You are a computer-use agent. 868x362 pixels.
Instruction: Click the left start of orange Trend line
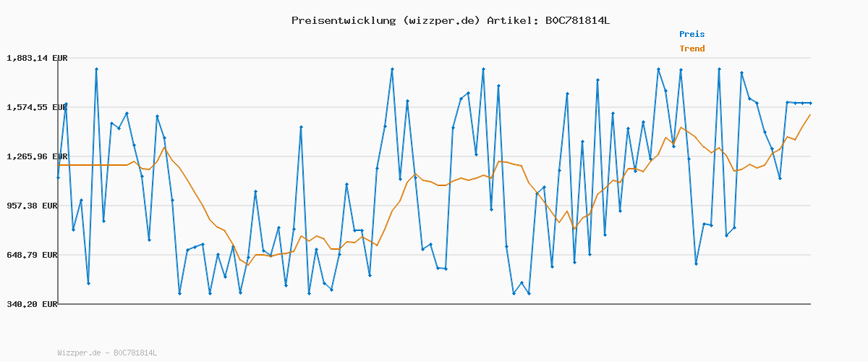click(59, 165)
